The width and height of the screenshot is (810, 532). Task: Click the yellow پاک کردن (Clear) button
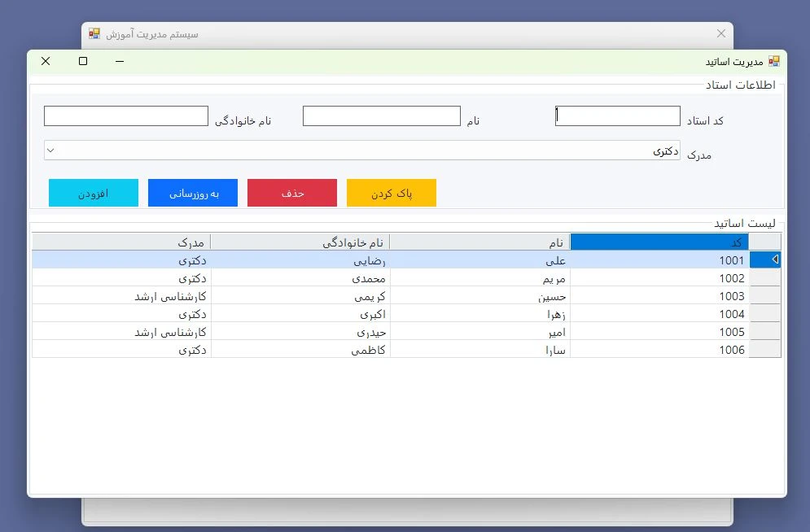392,193
